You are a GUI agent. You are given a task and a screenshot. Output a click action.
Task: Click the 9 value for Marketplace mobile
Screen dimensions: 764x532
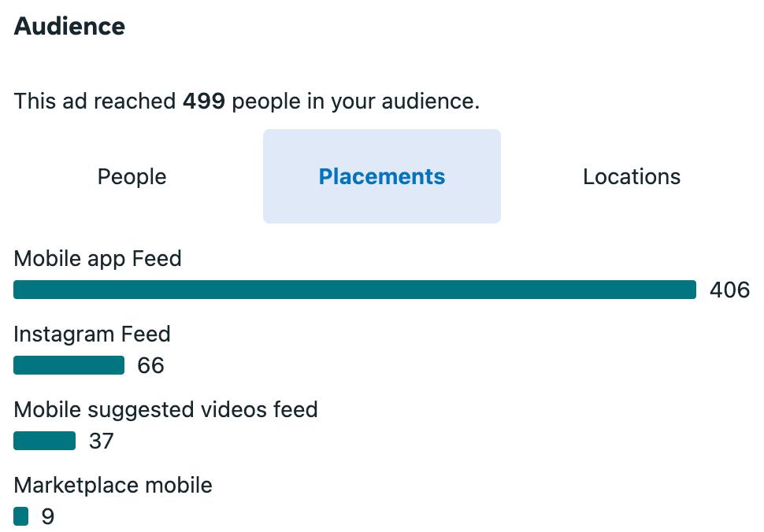tap(48, 516)
